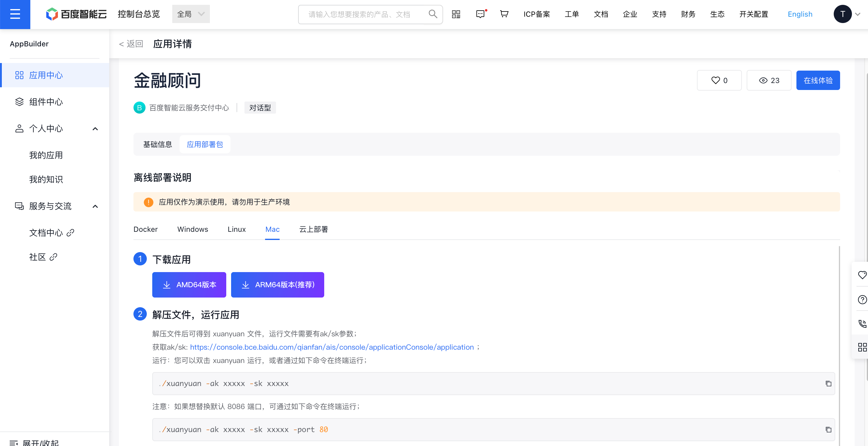This screenshot has width=868, height=446.
Task: Click the floating help question icon
Action: [x=862, y=299]
